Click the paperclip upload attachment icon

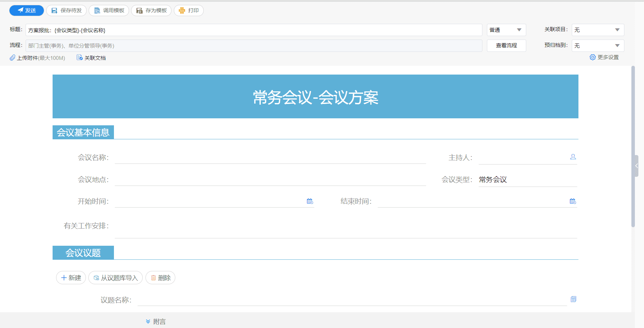[x=13, y=58]
